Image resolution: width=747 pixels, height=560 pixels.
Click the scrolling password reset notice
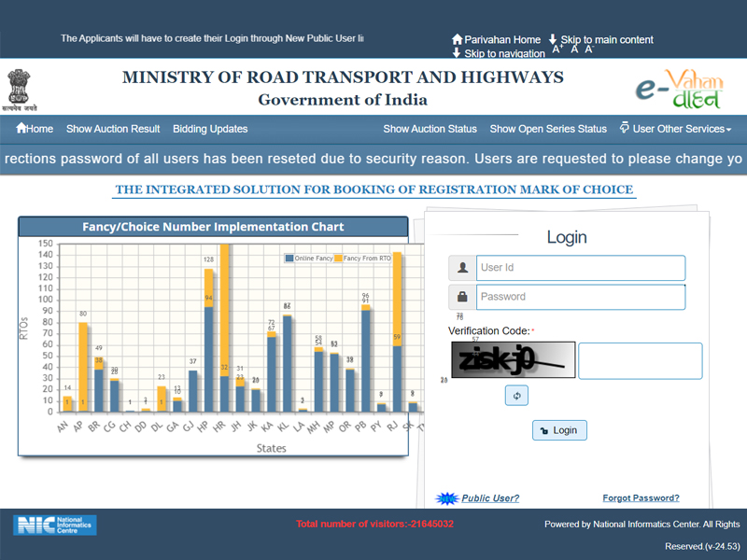[x=373, y=159]
